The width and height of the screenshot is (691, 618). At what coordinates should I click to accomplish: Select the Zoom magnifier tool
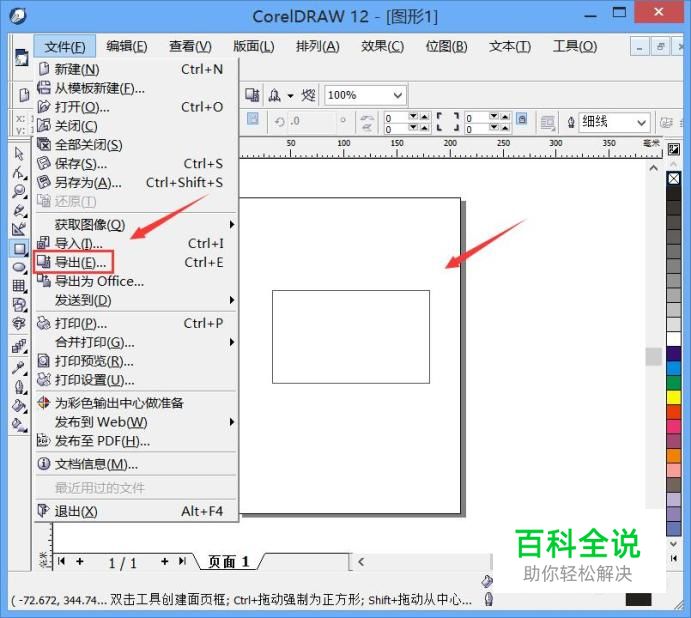tap(19, 192)
